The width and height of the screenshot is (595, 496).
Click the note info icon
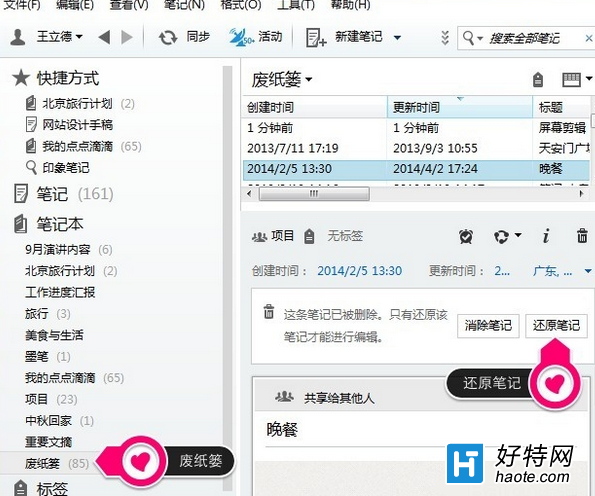click(x=546, y=236)
